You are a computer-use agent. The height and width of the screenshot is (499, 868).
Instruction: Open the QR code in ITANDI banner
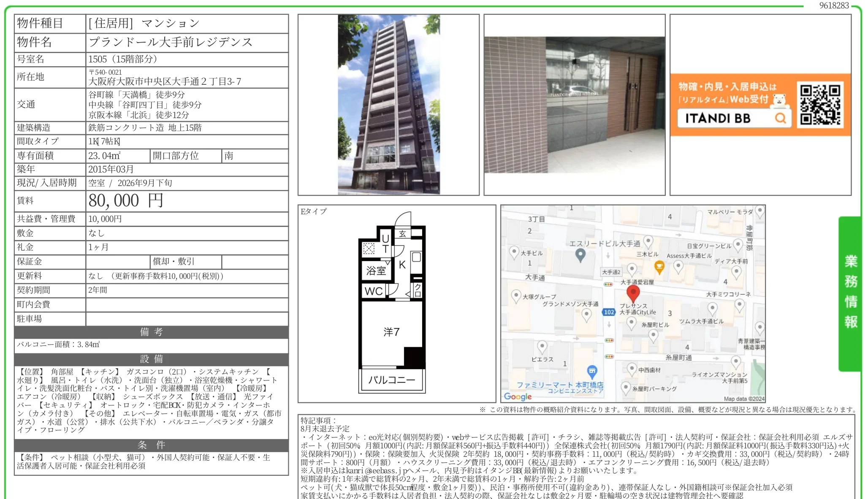coord(820,105)
